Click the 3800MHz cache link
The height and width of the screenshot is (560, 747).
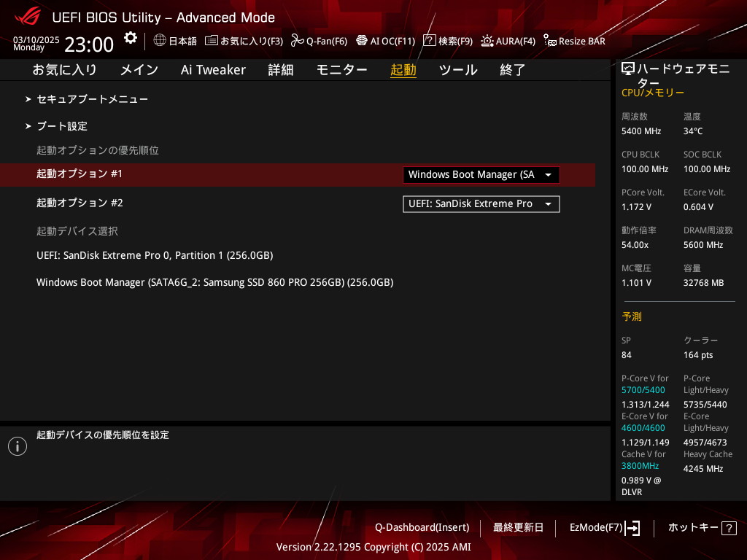click(x=640, y=466)
